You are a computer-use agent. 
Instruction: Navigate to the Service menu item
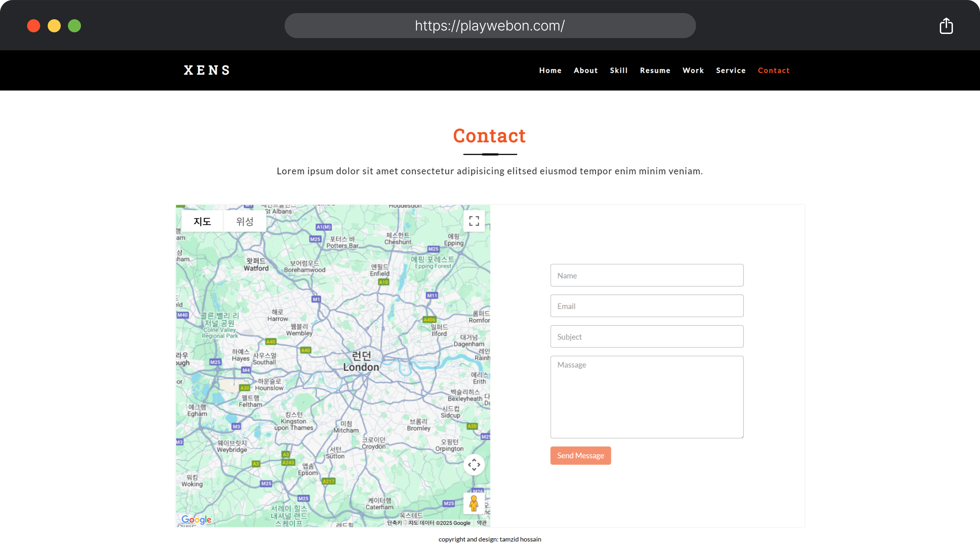[731, 71]
